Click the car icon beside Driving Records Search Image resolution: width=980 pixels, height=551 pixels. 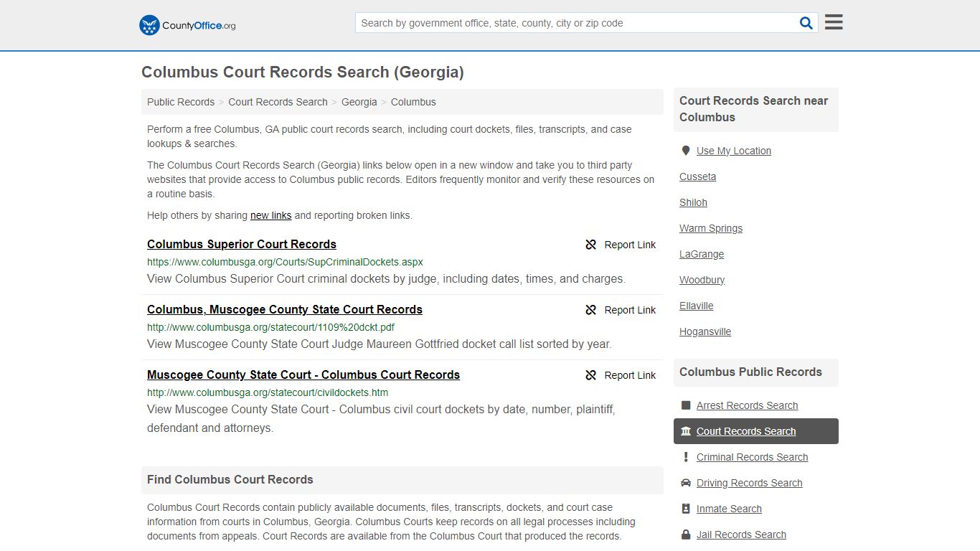686,483
